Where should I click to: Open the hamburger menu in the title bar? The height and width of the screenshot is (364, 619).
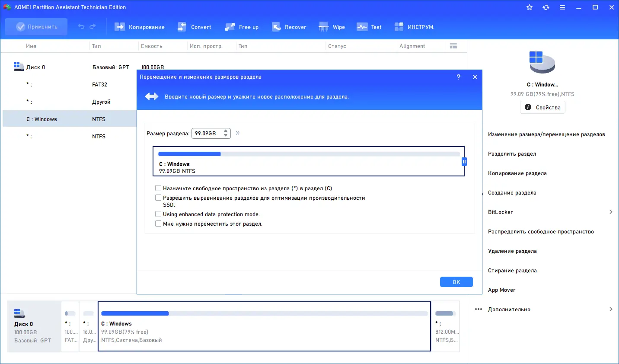562,7
